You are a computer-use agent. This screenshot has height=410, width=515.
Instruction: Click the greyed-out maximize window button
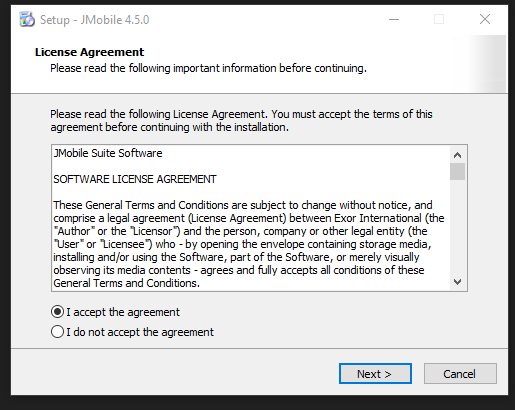439,19
